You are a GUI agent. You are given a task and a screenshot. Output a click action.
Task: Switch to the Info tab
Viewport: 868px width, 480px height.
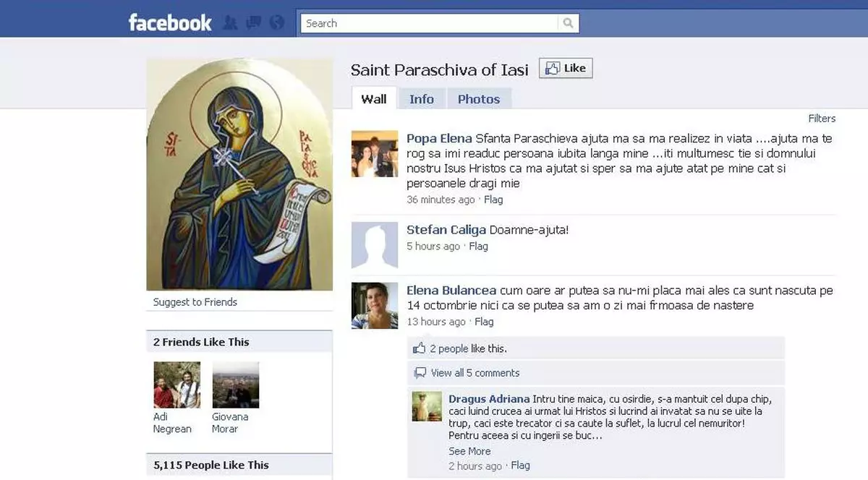click(x=422, y=98)
